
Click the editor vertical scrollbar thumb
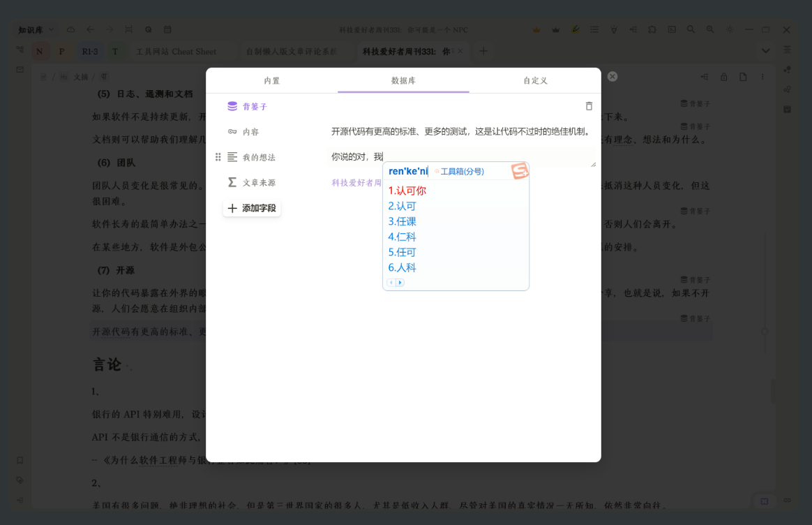[x=773, y=391]
